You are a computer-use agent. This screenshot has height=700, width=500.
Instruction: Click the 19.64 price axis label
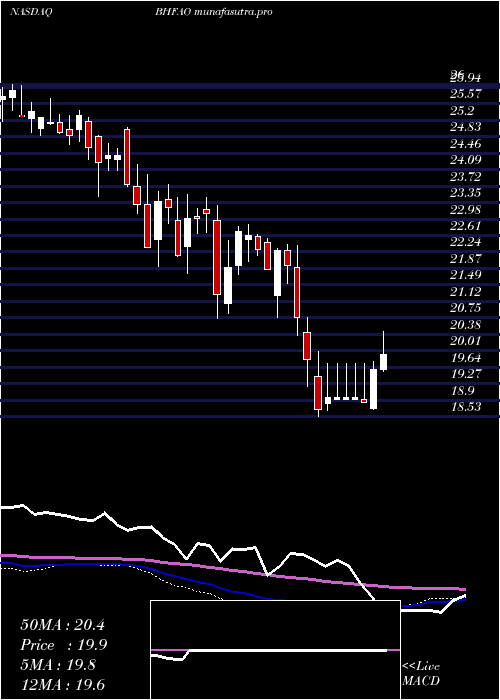[465, 358]
